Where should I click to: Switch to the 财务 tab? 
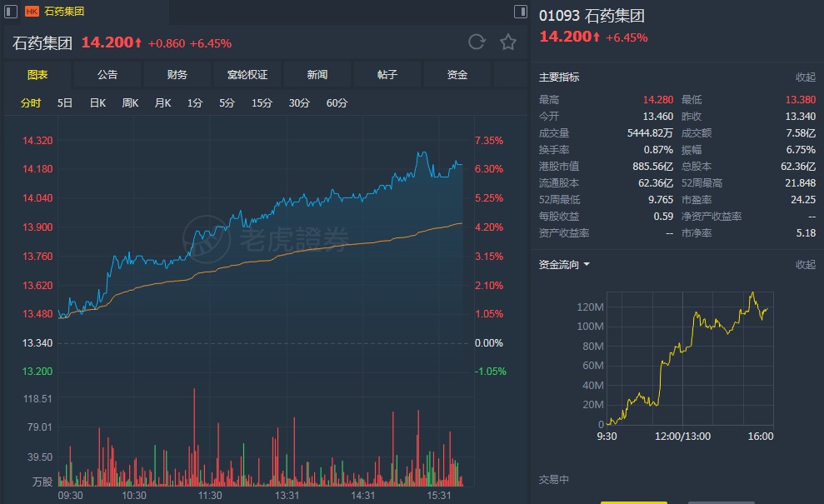tap(177, 75)
